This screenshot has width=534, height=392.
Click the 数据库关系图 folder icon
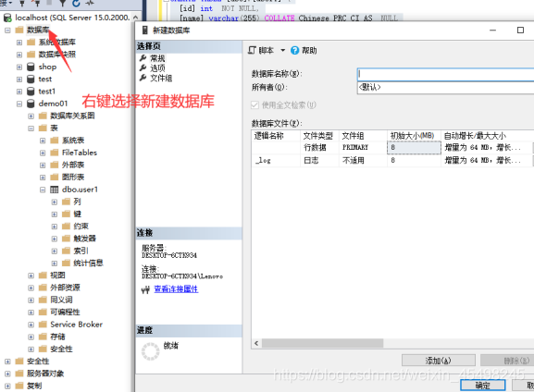coord(43,116)
